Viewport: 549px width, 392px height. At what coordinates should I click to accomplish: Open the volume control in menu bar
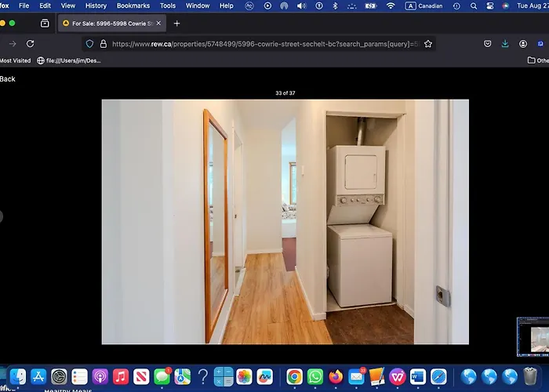click(301, 6)
